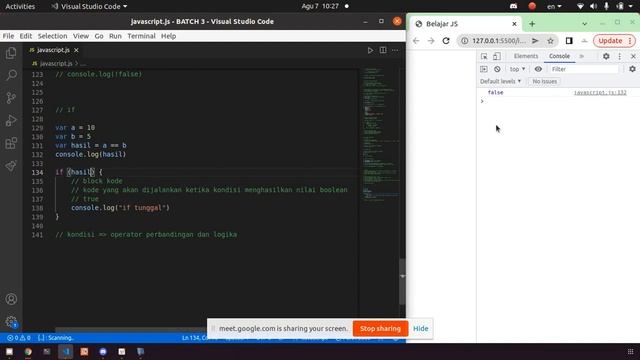The width and height of the screenshot is (640, 360).
Task: Go forward in Chrome browser
Action: pos(431,41)
